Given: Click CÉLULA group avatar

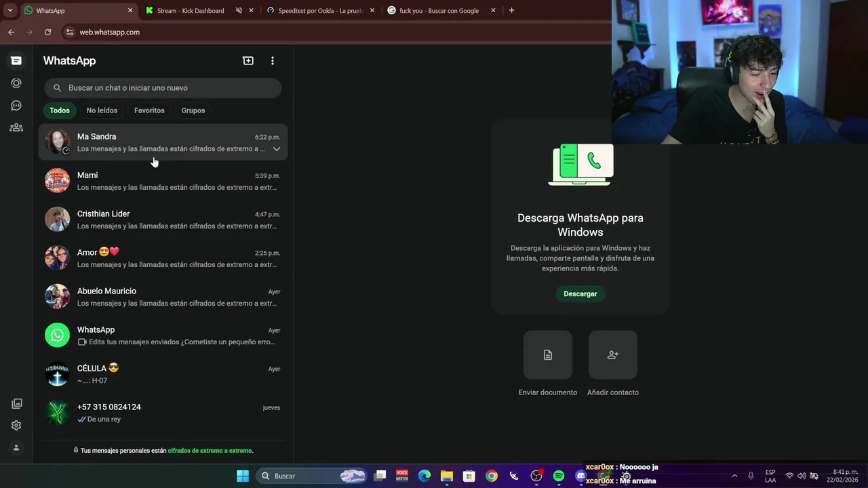Looking at the screenshot, I should [x=57, y=374].
